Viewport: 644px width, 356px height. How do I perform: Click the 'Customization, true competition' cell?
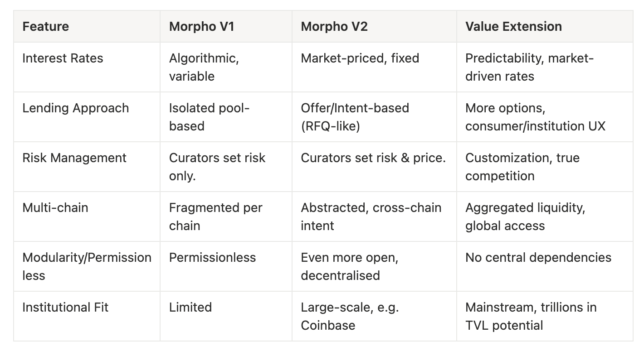(x=522, y=167)
